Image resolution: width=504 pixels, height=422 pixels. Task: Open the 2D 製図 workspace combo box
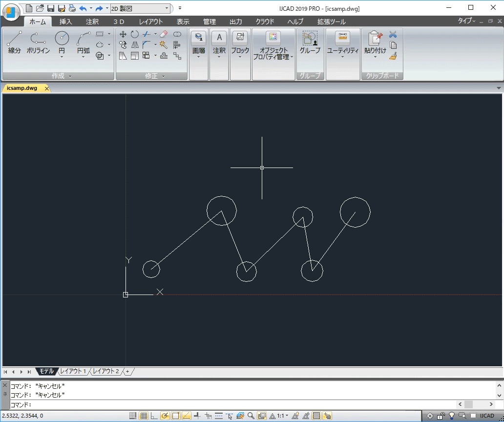coord(140,9)
